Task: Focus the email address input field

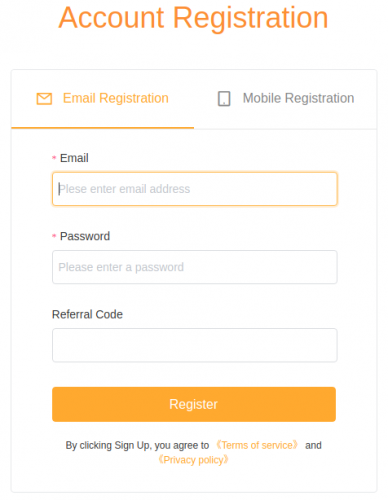Action: coord(195,189)
